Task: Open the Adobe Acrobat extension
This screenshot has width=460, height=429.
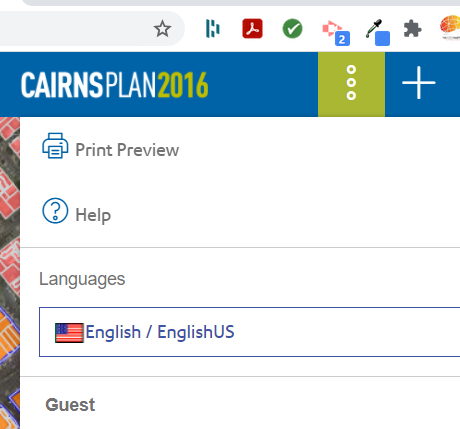Action: point(252,29)
